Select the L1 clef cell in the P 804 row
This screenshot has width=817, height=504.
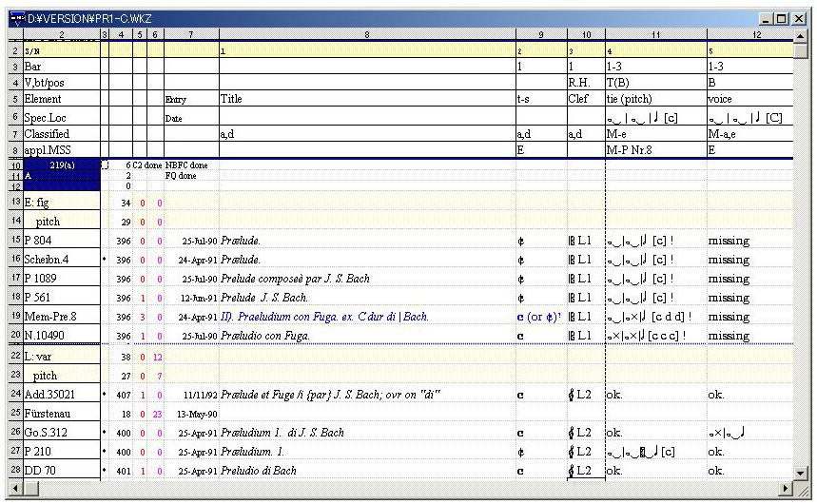tap(585, 242)
